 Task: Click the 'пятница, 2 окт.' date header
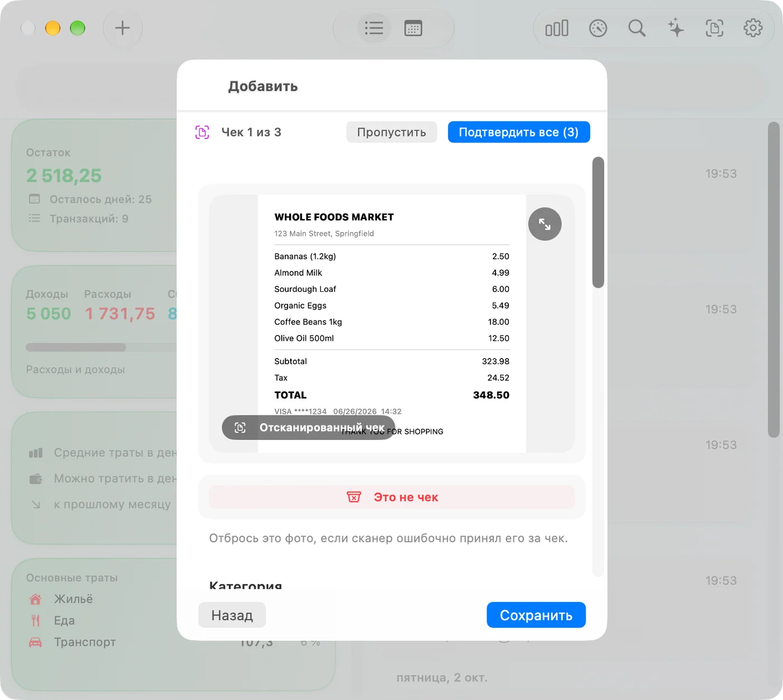442,678
